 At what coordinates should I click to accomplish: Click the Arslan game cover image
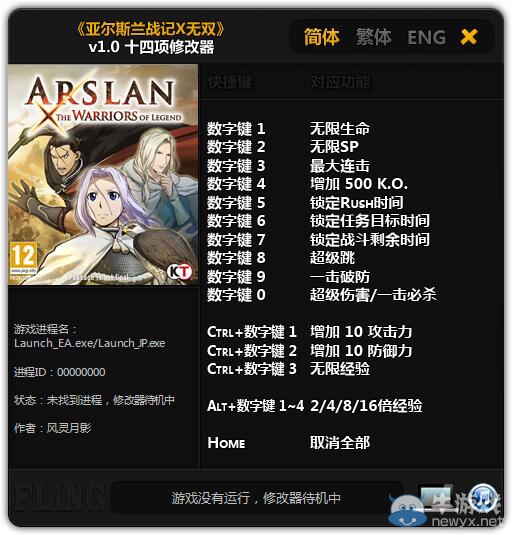103,174
